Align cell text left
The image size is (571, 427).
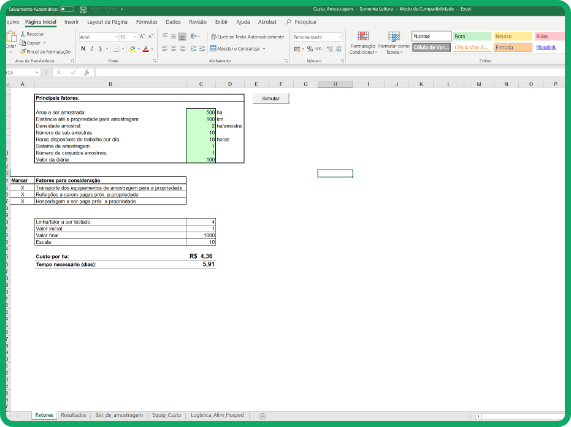165,48
